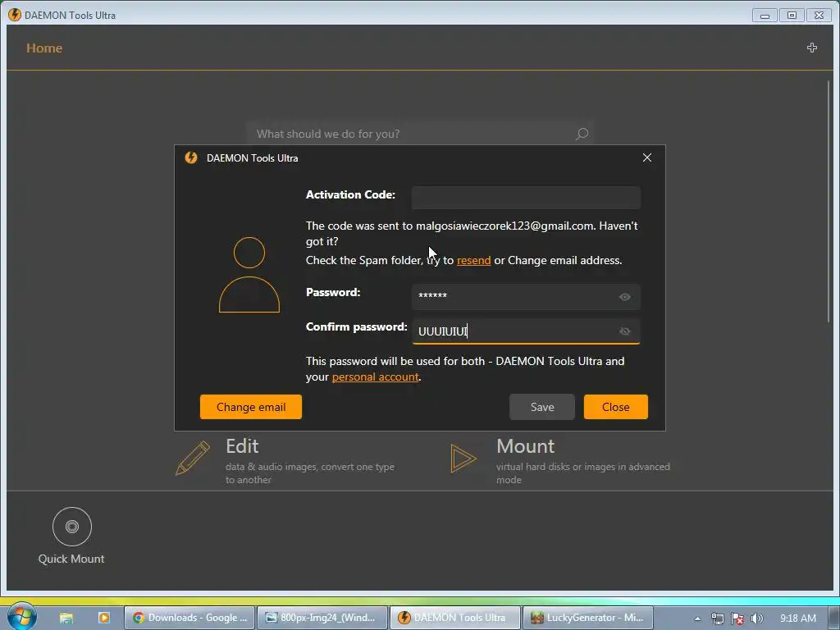Click the Confirm password field
The image size is (840, 630).
526,331
